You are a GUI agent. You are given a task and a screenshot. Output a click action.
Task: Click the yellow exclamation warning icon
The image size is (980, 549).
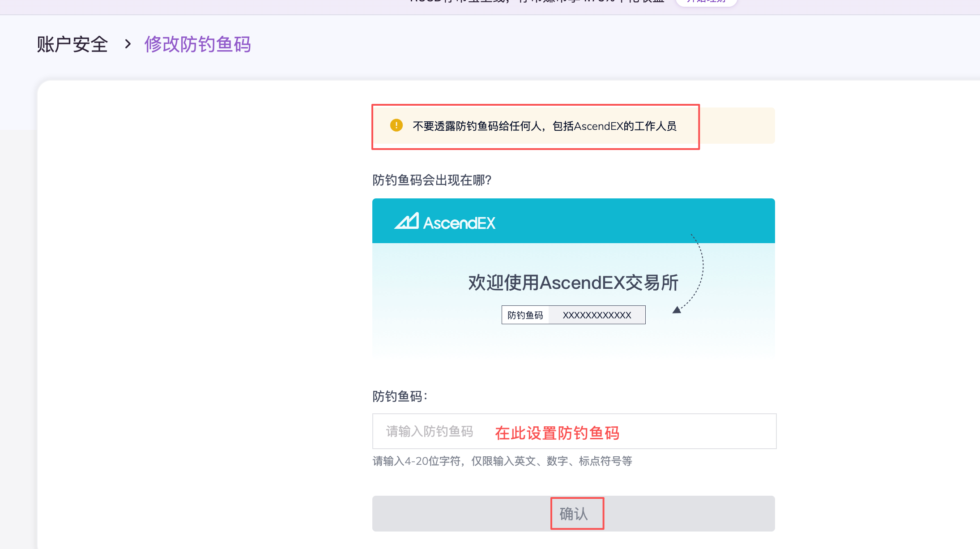coord(396,125)
